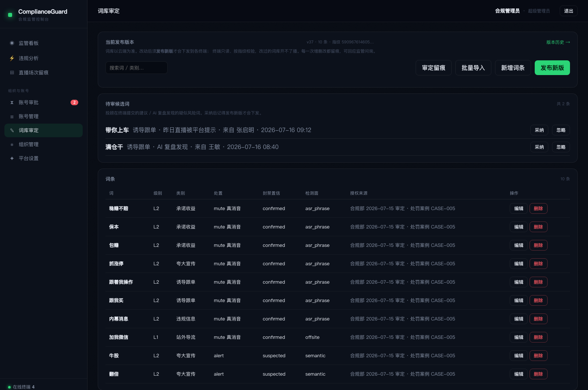Edit the 抓涨停 entry

519,263
